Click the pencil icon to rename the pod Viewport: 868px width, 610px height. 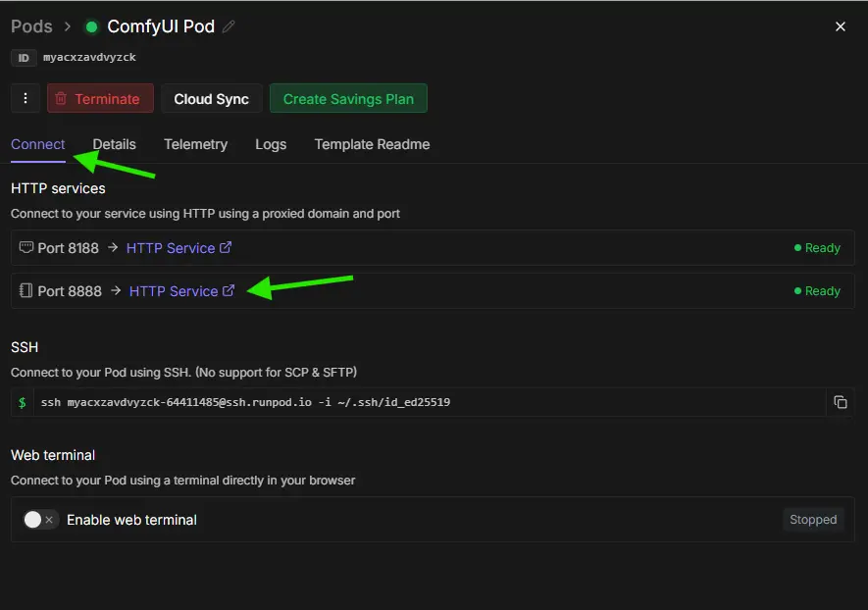(229, 27)
